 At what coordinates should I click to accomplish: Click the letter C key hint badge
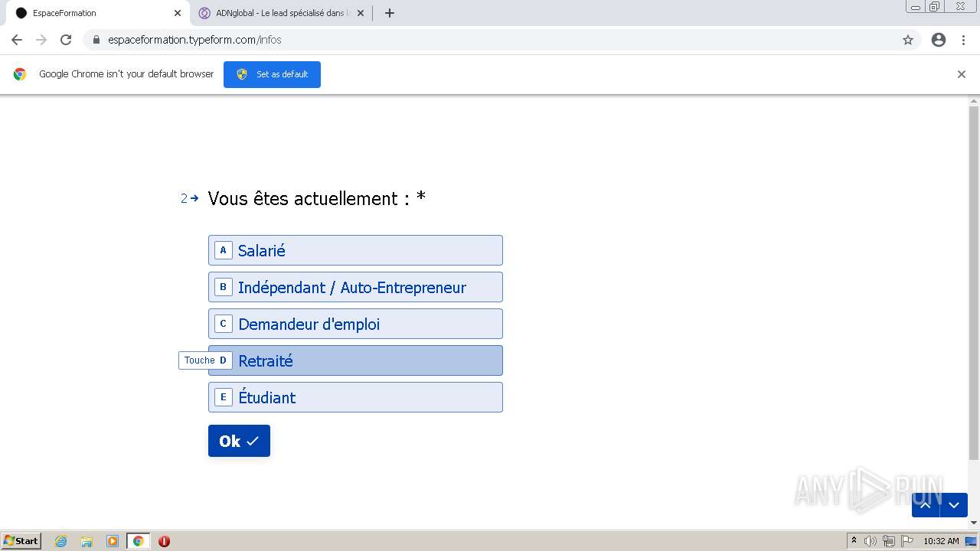[223, 324]
